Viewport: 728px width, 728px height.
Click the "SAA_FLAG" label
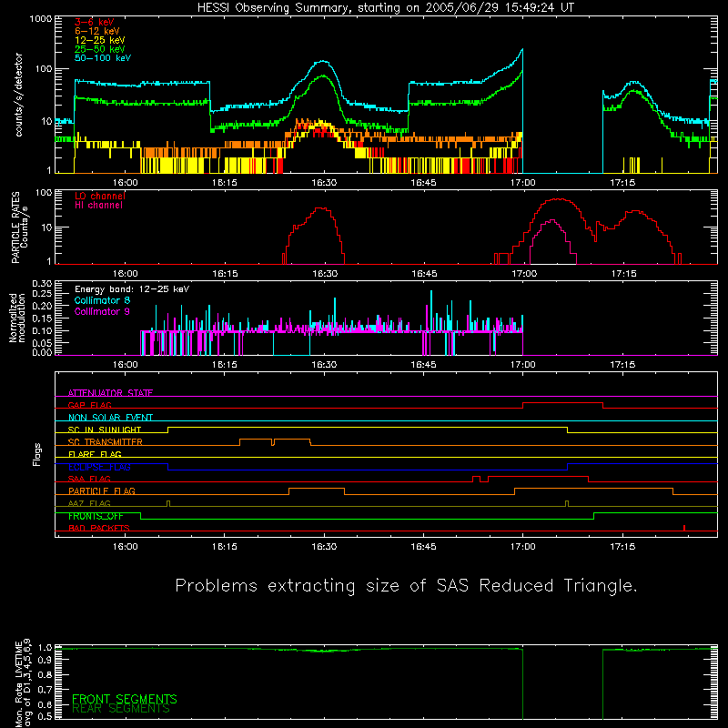point(89,479)
